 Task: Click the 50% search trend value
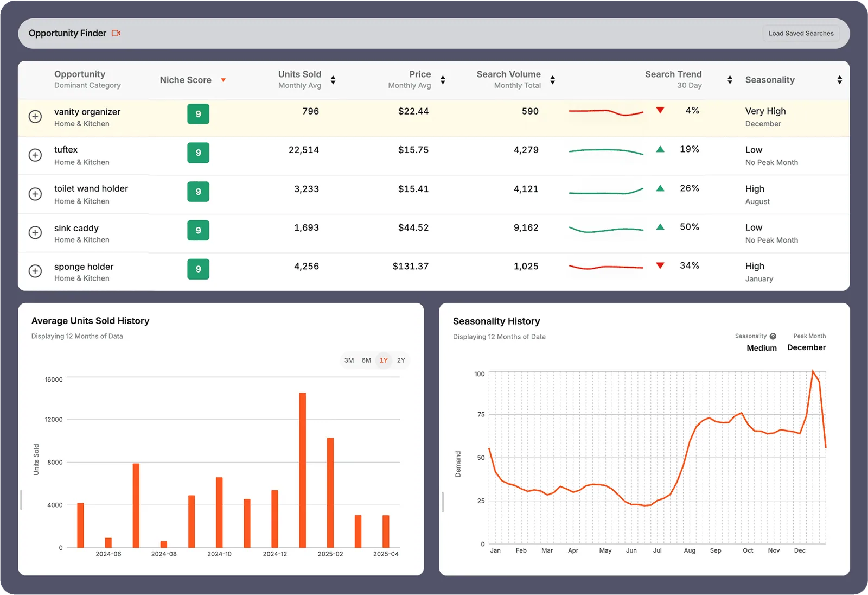click(690, 227)
